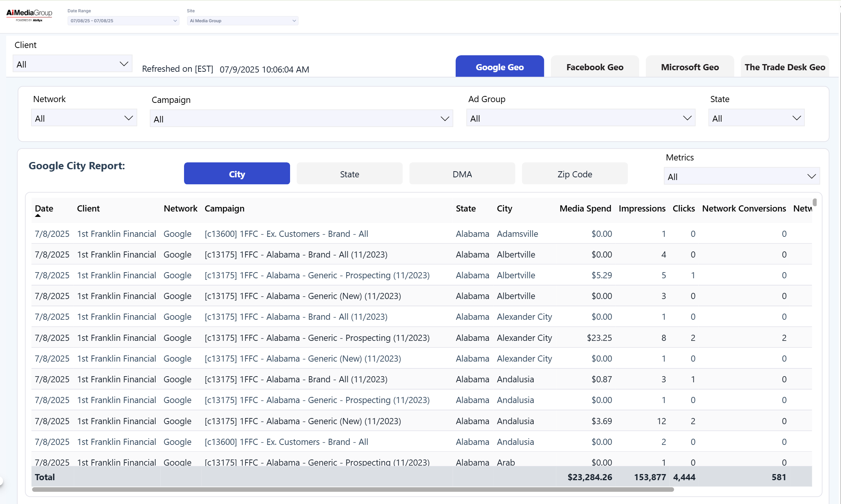Click the vertical table scrollbar thumb
The height and width of the screenshot is (504, 841).
[x=814, y=202]
